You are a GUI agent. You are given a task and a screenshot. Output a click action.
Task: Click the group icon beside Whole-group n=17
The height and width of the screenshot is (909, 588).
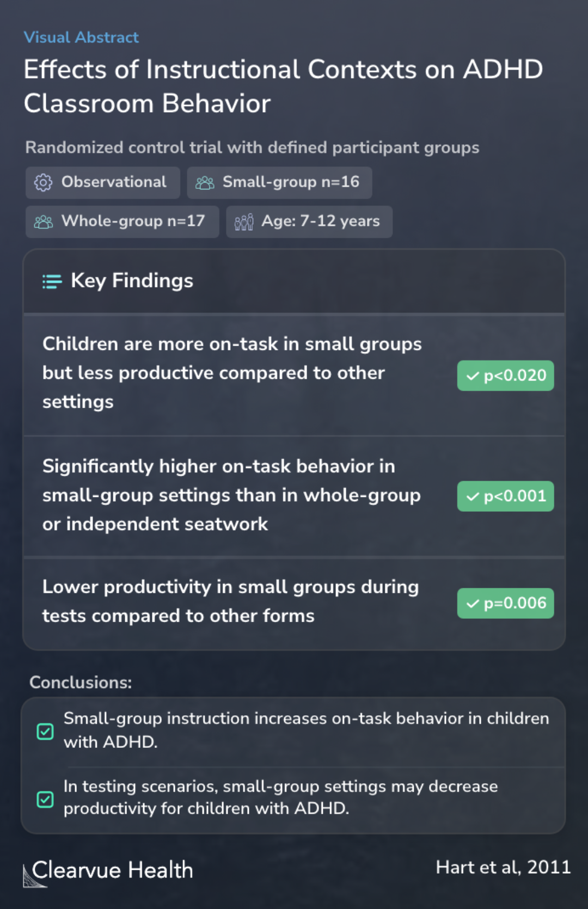click(x=44, y=222)
